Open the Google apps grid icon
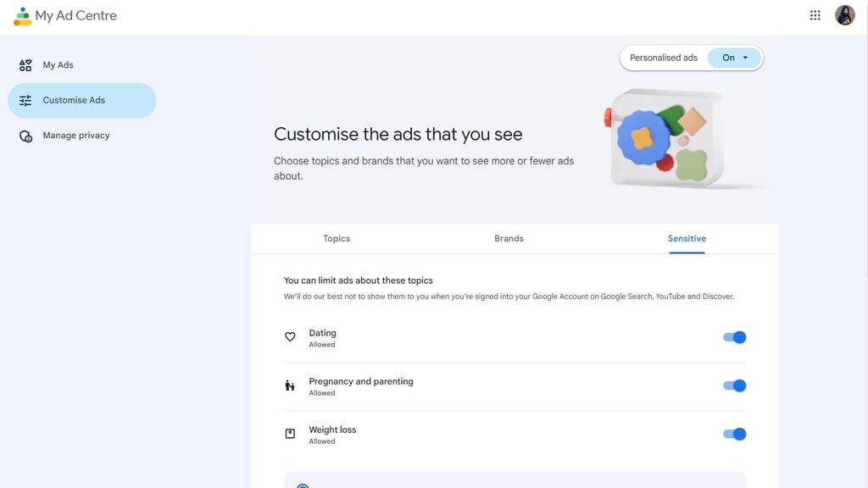This screenshot has height=488, width=868. tap(814, 14)
